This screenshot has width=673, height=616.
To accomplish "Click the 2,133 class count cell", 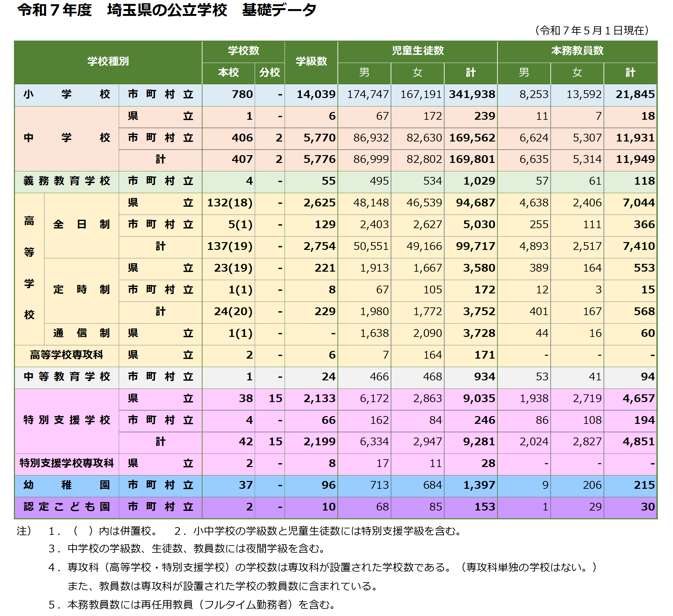I will (x=311, y=399).
